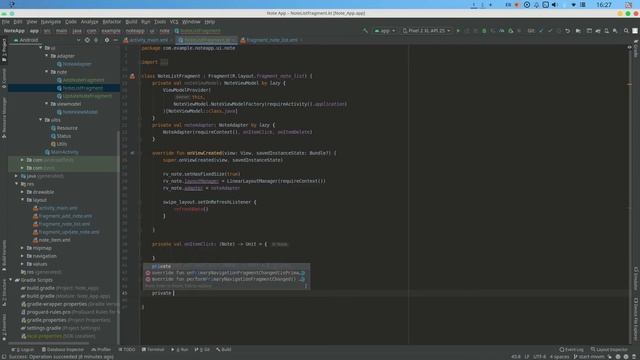Click the Git update project arrow icon
Viewport: 640px width, 360px height.
tap(541, 31)
